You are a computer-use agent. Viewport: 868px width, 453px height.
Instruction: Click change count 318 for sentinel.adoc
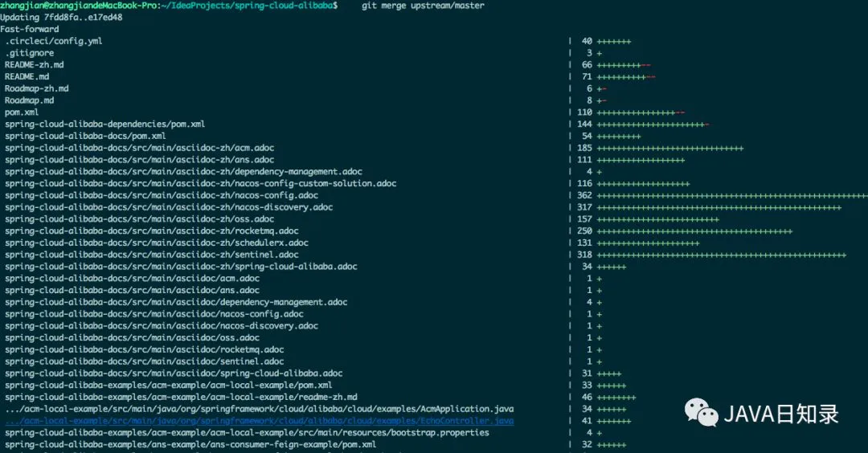[584, 255]
